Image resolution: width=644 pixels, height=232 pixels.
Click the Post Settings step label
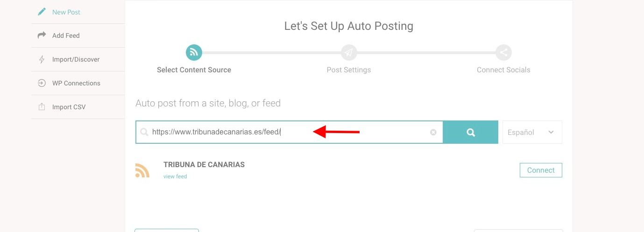pyautogui.click(x=349, y=70)
